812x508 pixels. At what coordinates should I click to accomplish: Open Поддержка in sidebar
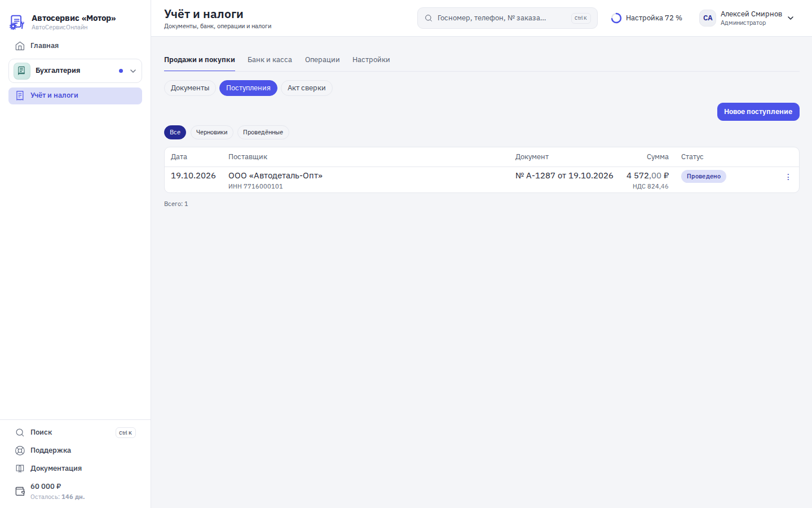[75, 450]
